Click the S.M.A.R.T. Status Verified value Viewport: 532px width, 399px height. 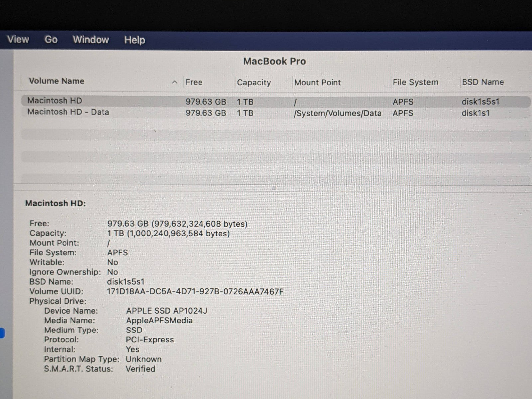[140, 369]
